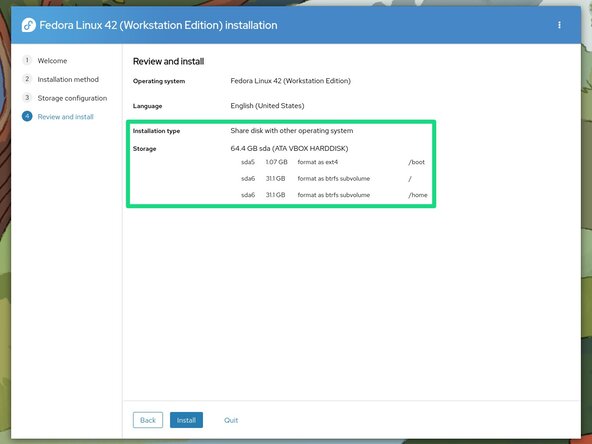Image resolution: width=592 pixels, height=444 pixels.
Task: Select the Review and install step
Action: pyautogui.click(x=65, y=117)
